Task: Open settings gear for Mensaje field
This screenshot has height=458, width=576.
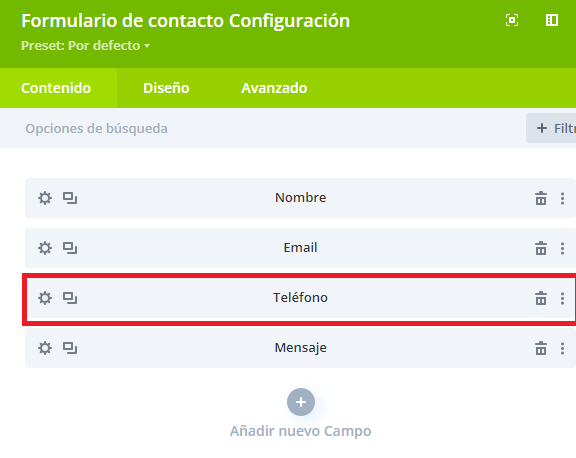Action: pyautogui.click(x=45, y=348)
